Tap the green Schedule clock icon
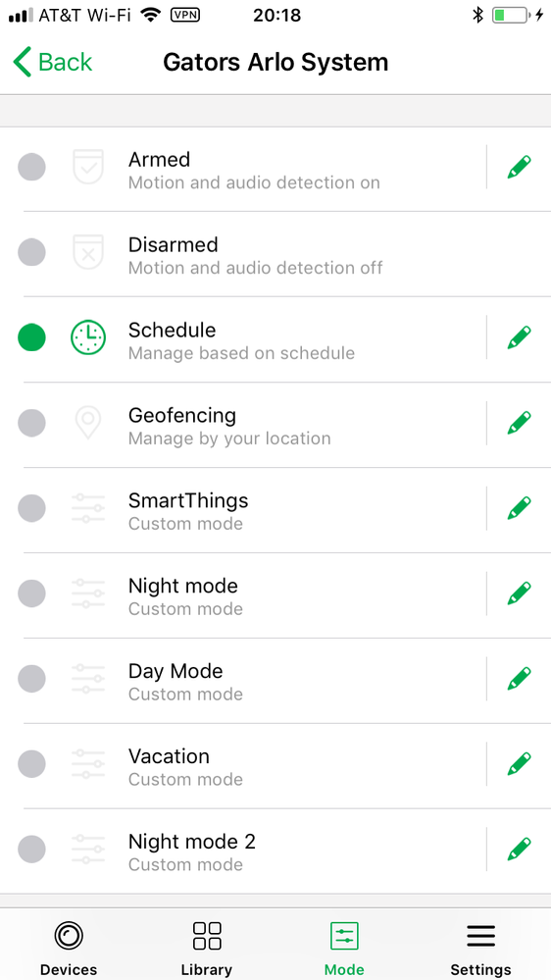 click(x=88, y=337)
